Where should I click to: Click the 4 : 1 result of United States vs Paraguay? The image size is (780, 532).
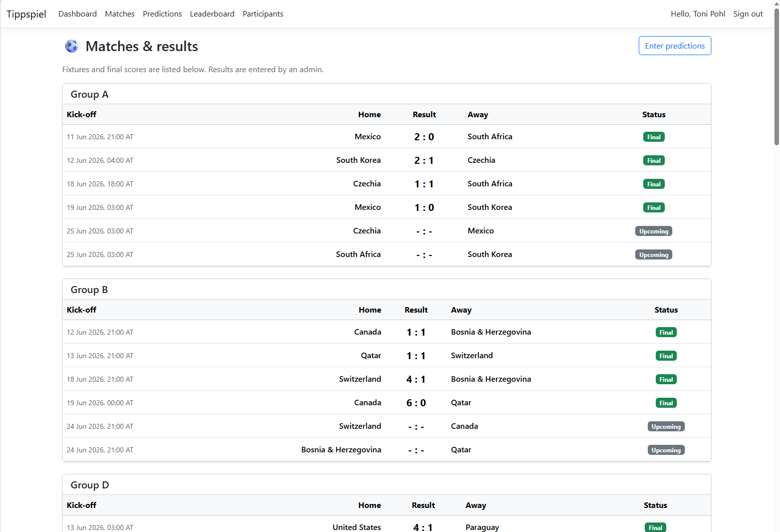click(x=423, y=527)
